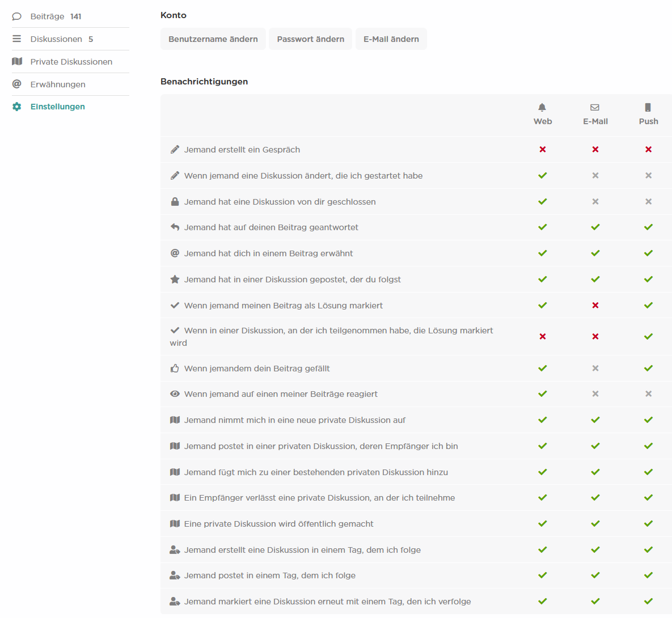Viewport: 672px width, 618px height.
Task: Click the gear icon beside Einstellungen
Action: coord(17,107)
